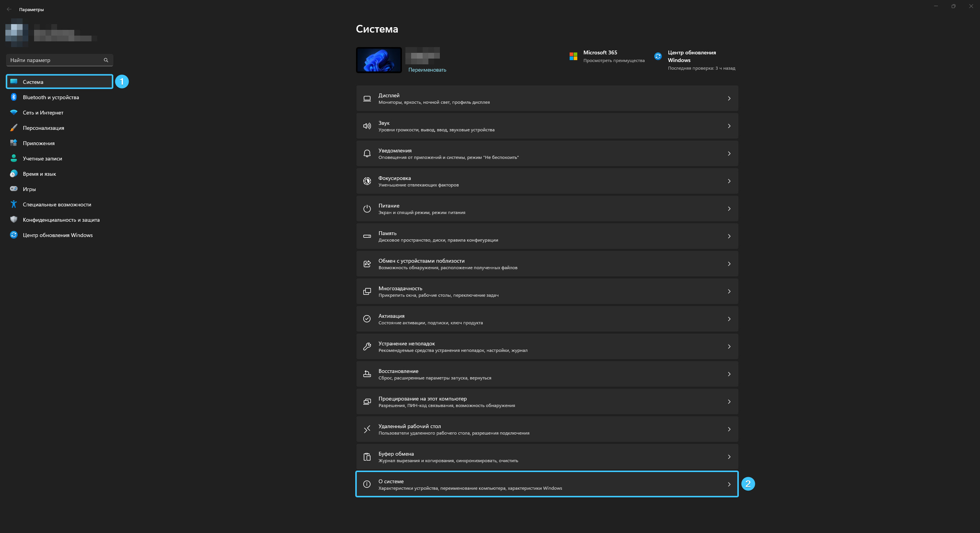Click the Accessibility figure icon
The width and height of the screenshot is (980, 533).
coord(14,204)
